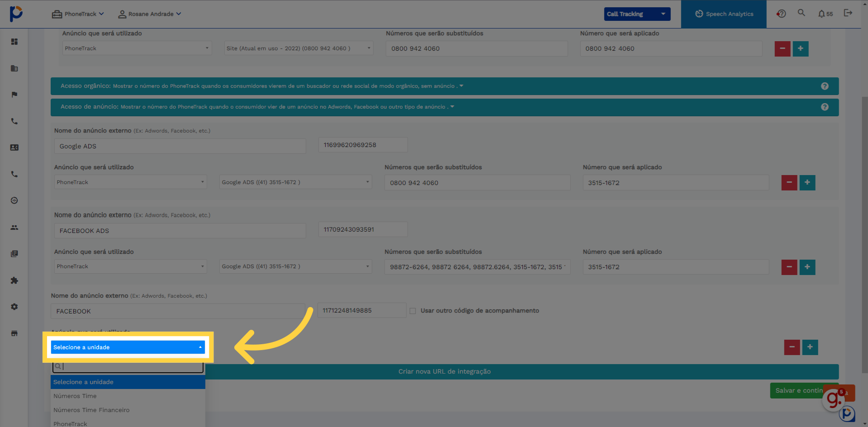Open Google ADS (41) 3515-1672 dropdown under Google ADS
868x427 pixels.
click(296, 182)
